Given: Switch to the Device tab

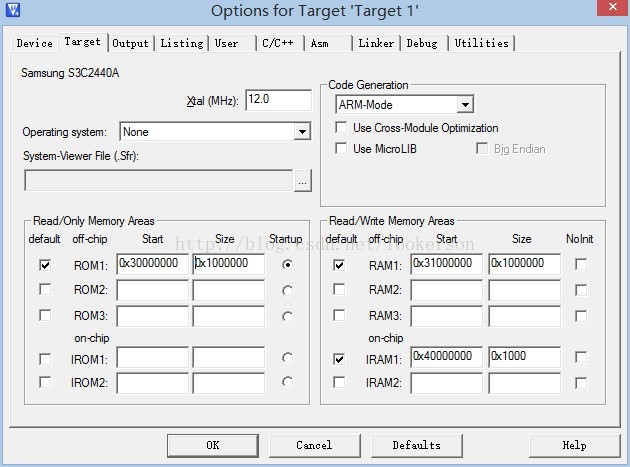Looking at the screenshot, I should click(35, 43).
